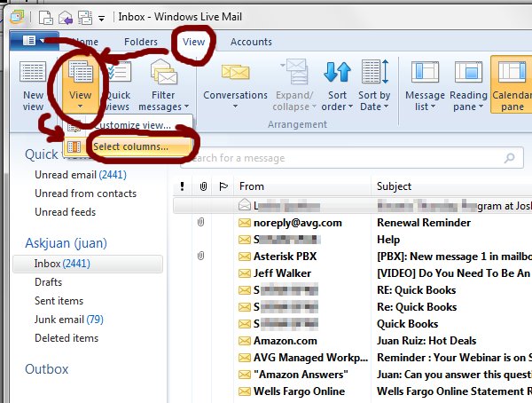Open the Junk email (79) folder
The image size is (532, 403).
pos(69,320)
